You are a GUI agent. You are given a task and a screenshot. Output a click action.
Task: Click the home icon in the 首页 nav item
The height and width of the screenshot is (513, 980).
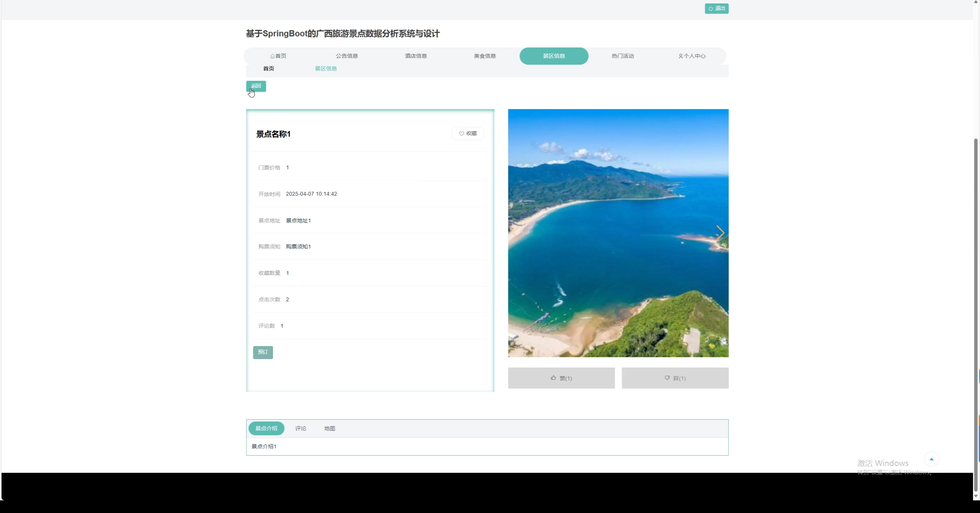pos(272,56)
